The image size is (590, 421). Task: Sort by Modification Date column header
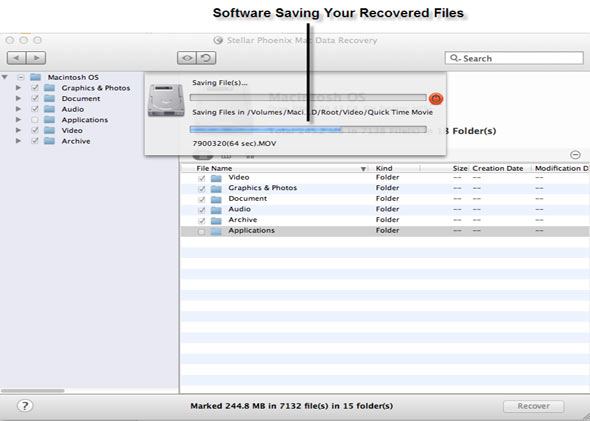pyautogui.click(x=562, y=168)
